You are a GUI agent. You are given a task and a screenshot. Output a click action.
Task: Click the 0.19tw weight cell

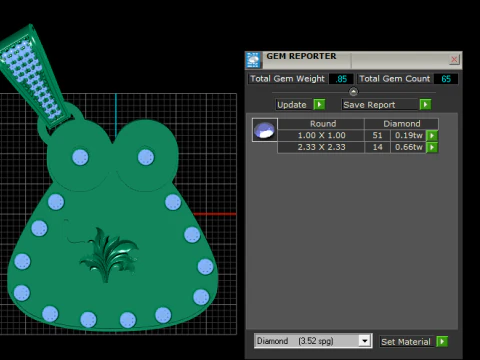tap(409, 135)
